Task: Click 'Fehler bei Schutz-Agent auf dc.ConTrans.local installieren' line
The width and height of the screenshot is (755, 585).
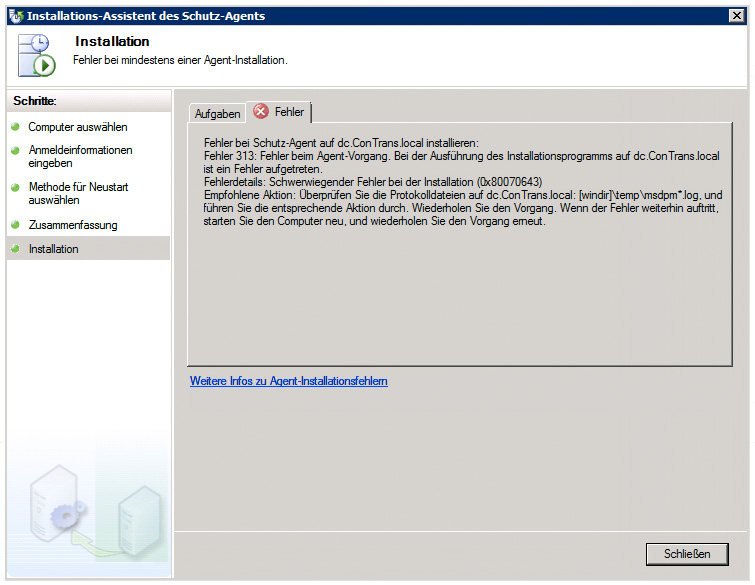Action: 341,143
